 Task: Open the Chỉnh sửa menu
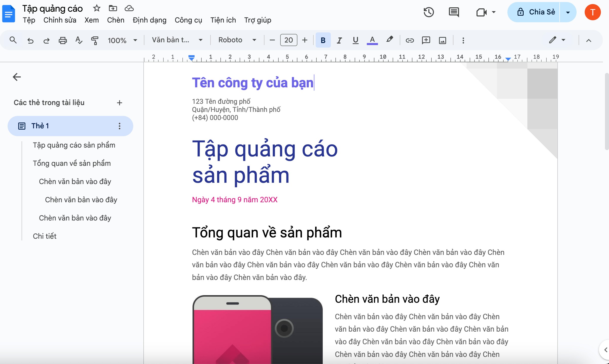[x=60, y=20]
